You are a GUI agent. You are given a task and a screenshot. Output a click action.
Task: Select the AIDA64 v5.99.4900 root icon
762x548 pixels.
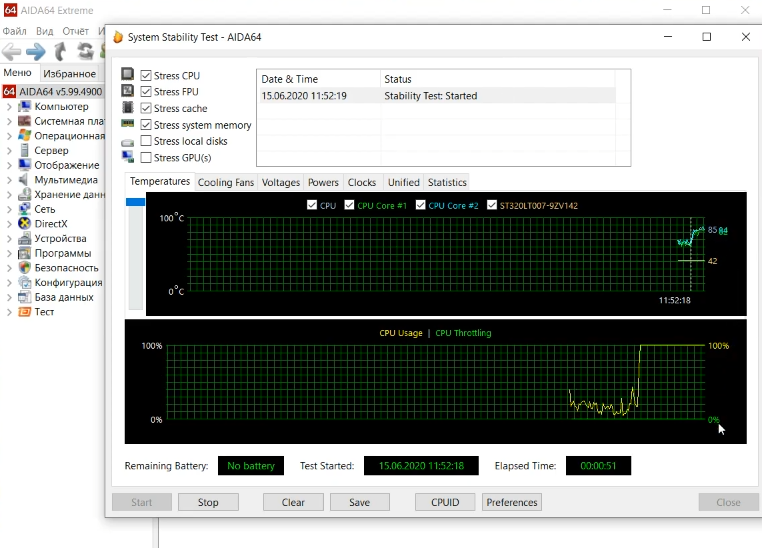(9, 91)
